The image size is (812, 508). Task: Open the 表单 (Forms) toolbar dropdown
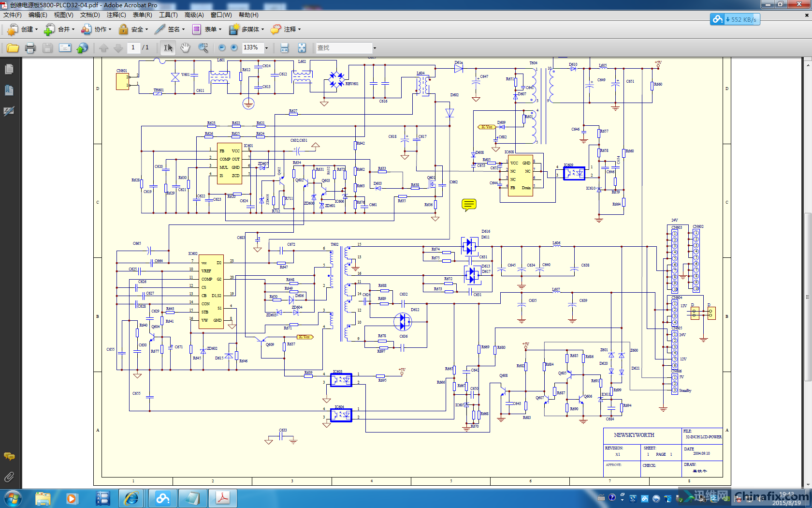coord(206,30)
